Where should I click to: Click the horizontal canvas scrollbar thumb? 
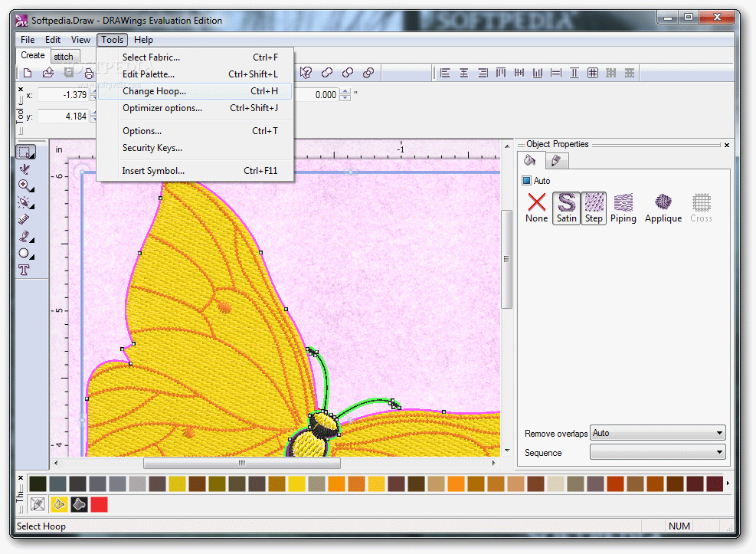pos(242,463)
